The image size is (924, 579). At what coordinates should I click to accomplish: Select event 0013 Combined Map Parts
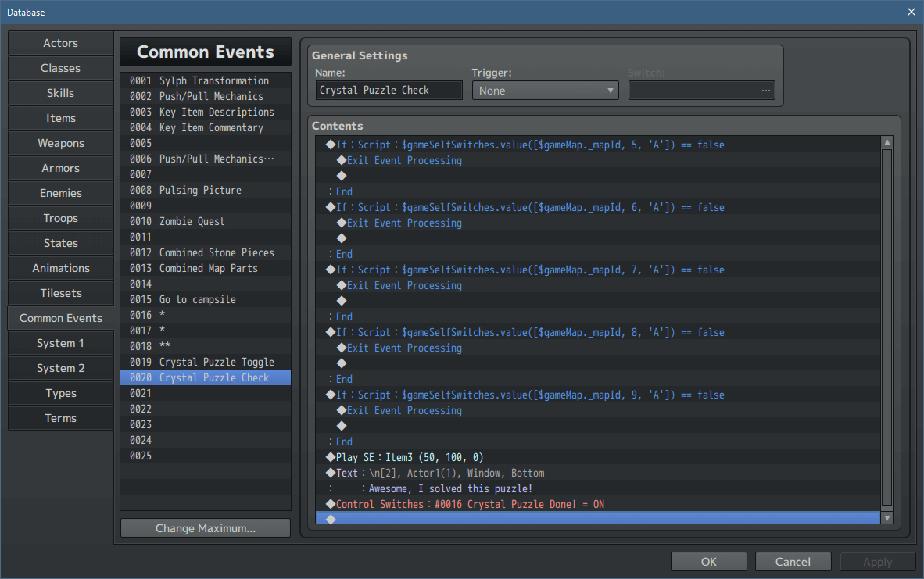pyautogui.click(x=206, y=268)
